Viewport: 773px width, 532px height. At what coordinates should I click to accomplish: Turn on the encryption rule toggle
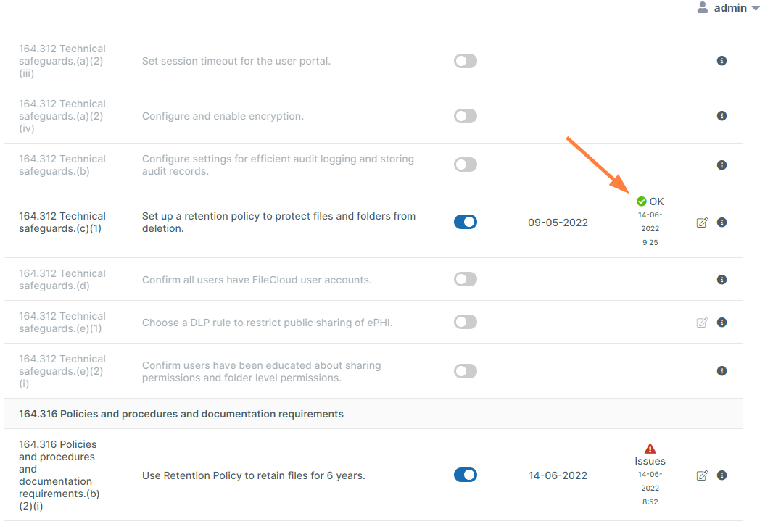pyautogui.click(x=466, y=116)
